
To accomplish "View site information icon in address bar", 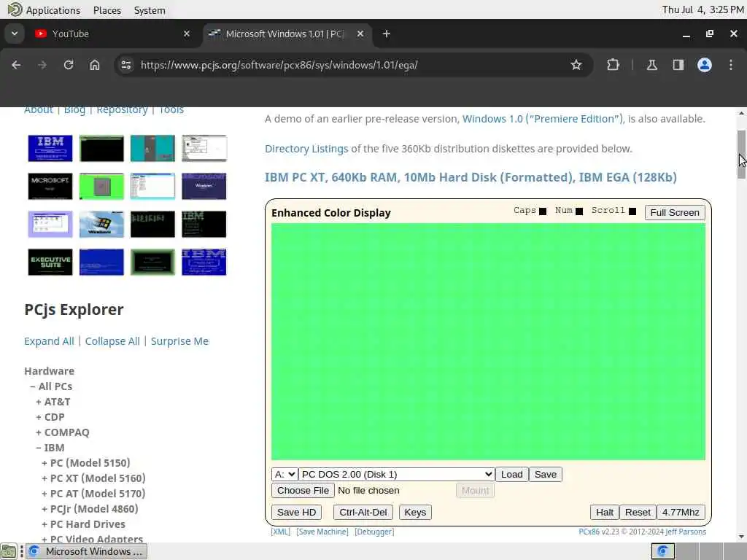I will click(x=126, y=65).
